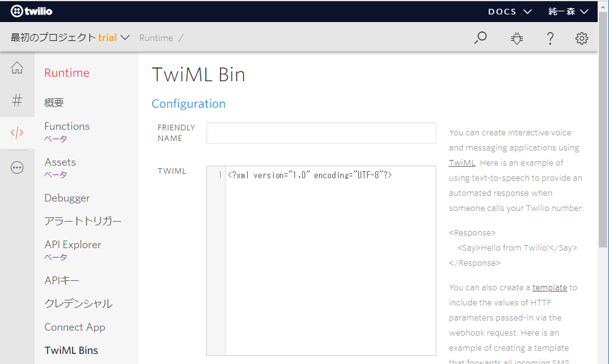
Task: Click the Runtime breadcrumb link
Action: 156,38
